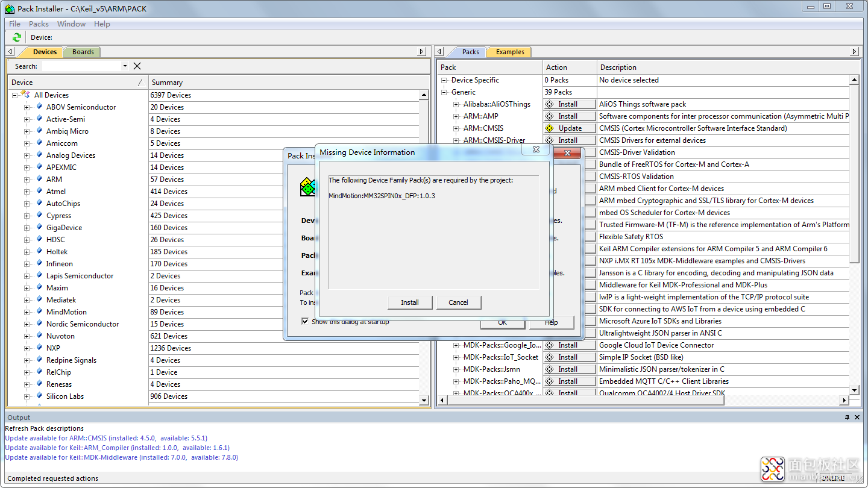Open the Help menu
Screen dimensions: 868x488
(102, 24)
